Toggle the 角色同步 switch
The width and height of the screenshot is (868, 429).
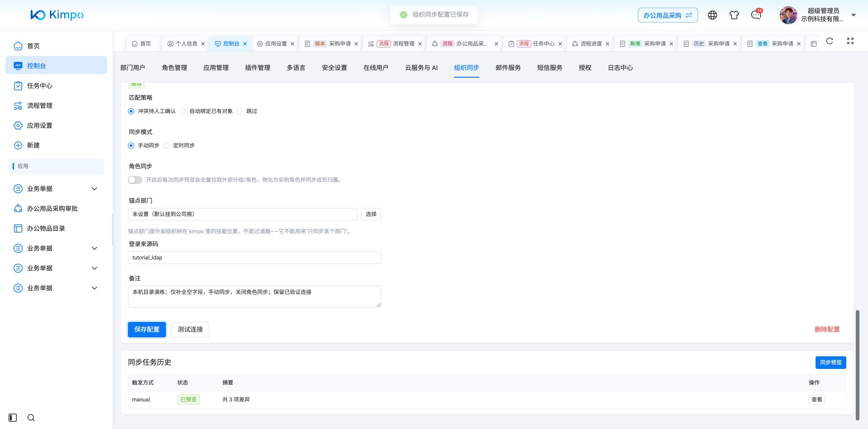(135, 180)
